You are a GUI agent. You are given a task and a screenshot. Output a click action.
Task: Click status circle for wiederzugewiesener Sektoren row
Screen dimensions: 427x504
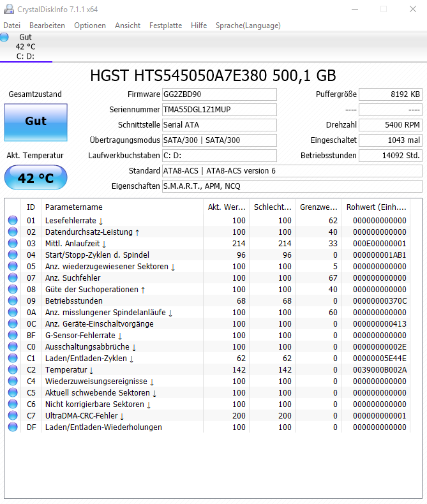13,266
